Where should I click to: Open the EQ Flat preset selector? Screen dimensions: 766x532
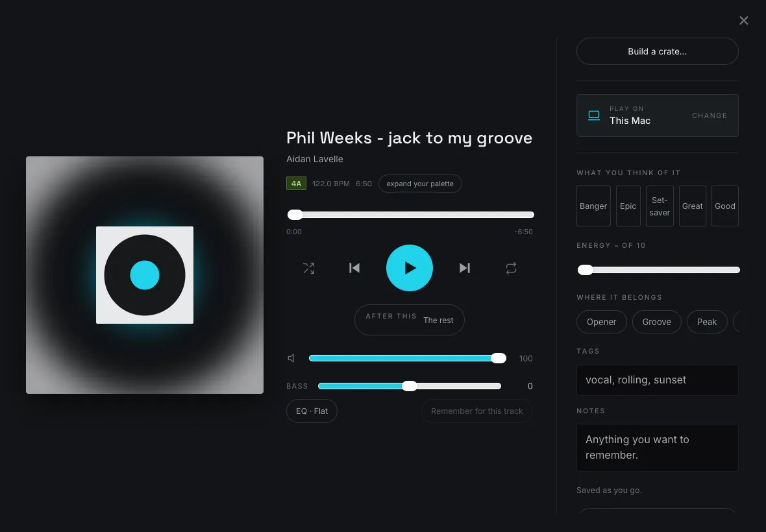tap(312, 411)
